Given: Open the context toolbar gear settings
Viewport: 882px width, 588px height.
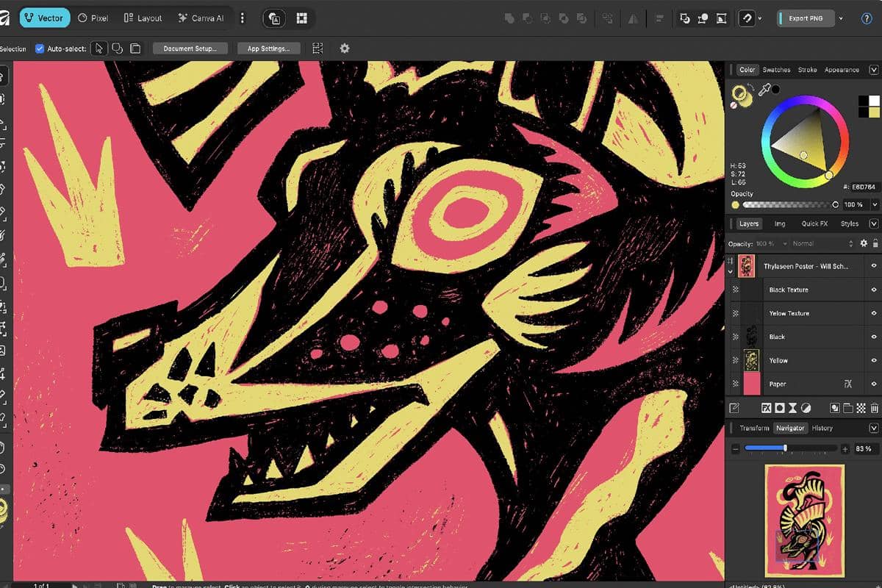Looking at the screenshot, I should 345,49.
